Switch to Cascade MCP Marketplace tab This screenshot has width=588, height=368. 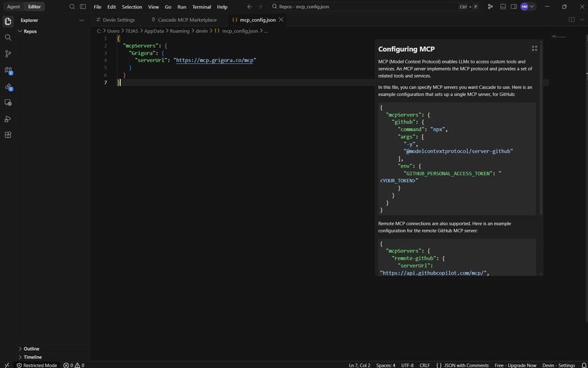(187, 20)
